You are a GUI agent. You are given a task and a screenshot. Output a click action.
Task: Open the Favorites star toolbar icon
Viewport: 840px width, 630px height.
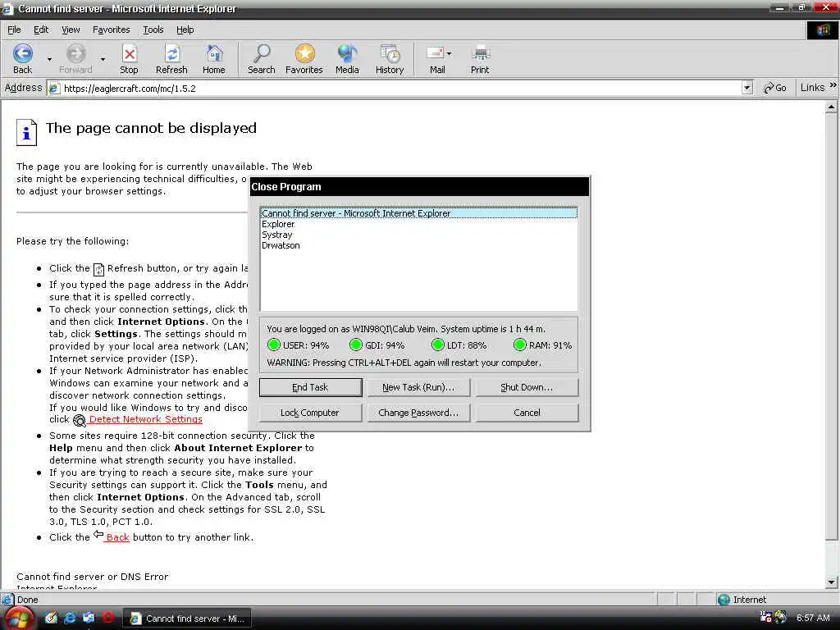[304, 53]
